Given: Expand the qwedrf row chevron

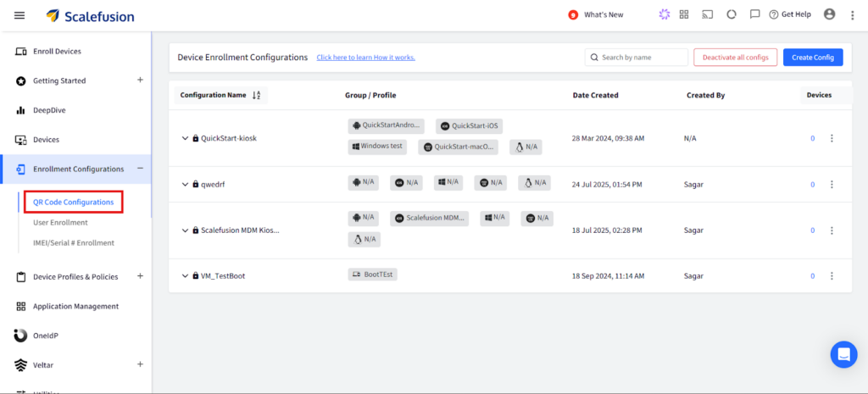Looking at the screenshot, I should [x=185, y=184].
